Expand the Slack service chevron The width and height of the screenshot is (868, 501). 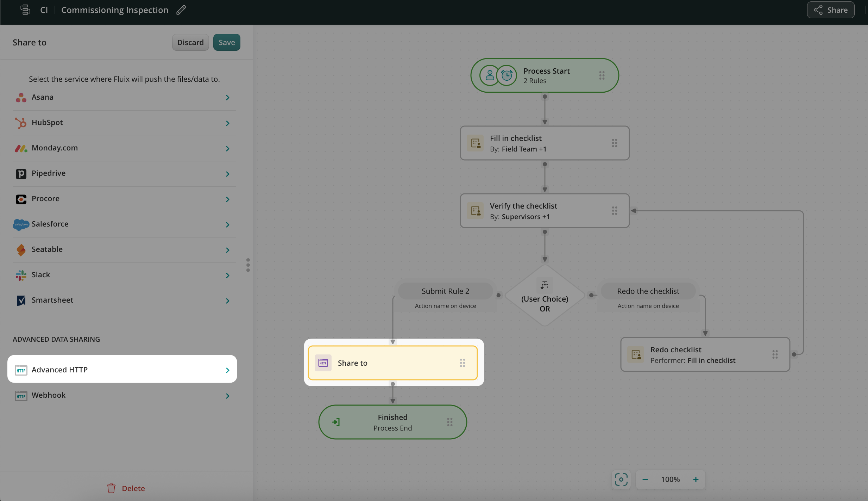pos(227,275)
